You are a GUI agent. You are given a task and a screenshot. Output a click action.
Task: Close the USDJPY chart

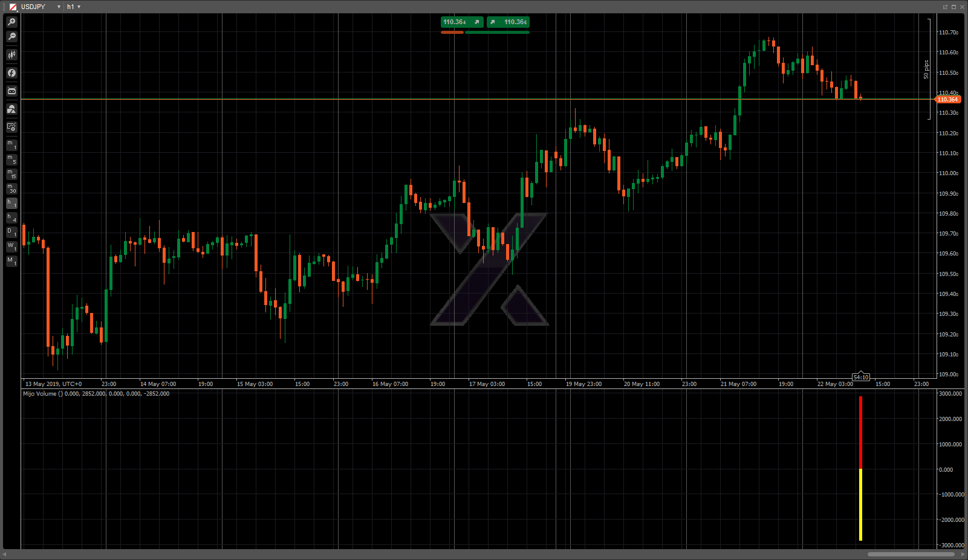962,7
